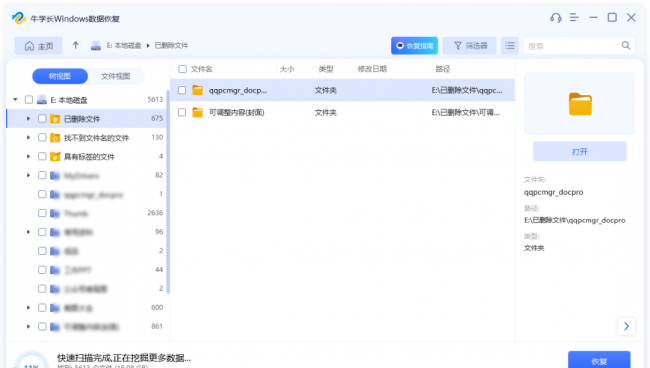The height and width of the screenshot is (368, 650).
Task: Expand the tree folder with count 82
Action: (28, 175)
